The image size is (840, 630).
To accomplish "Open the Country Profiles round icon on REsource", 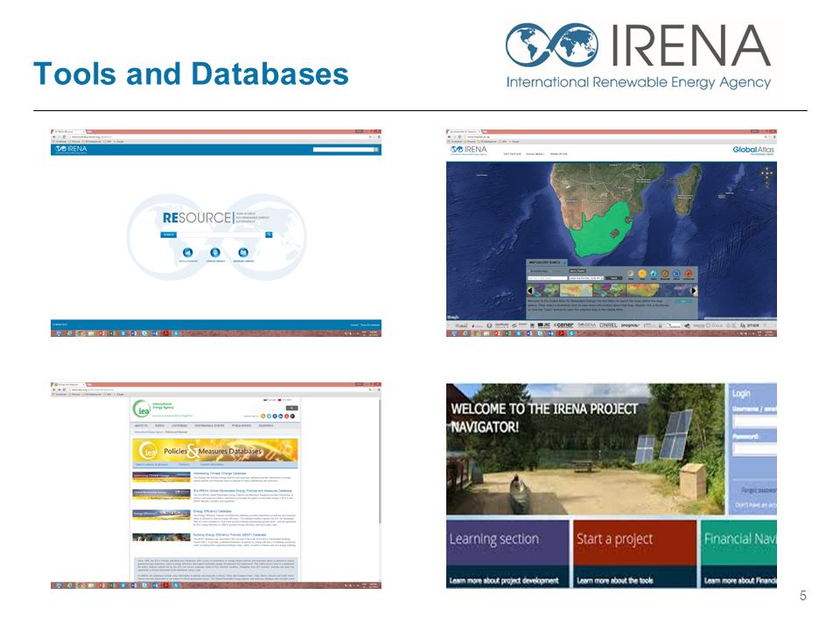I will tap(215, 252).
